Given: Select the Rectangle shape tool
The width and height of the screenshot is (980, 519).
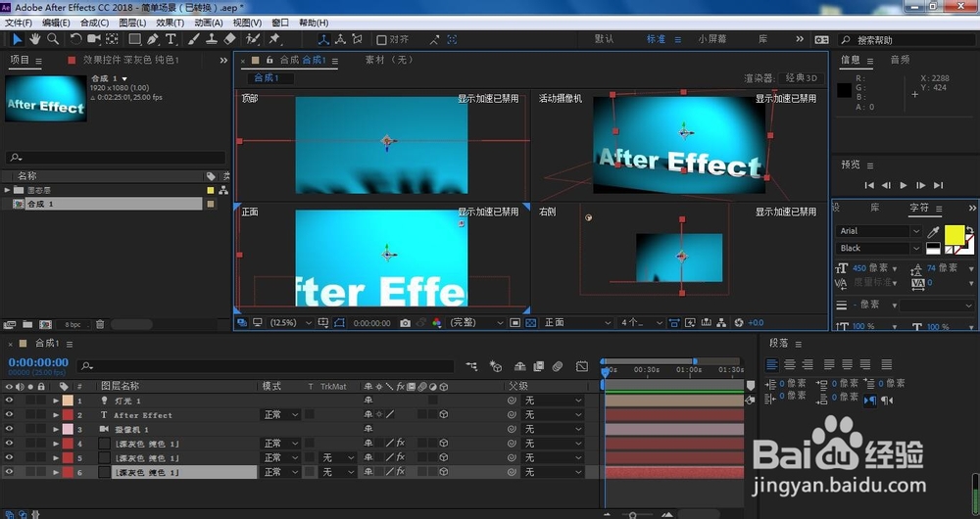Looking at the screenshot, I should (x=134, y=39).
